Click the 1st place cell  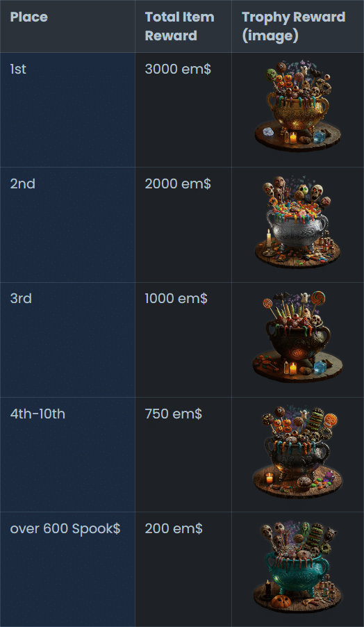(x=67, y=110)
